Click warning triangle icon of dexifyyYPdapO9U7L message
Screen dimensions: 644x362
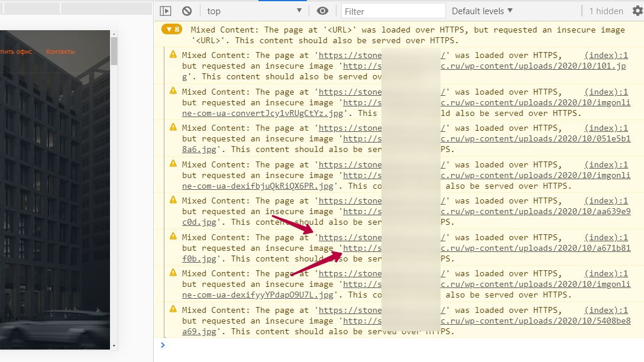point(173,273)
